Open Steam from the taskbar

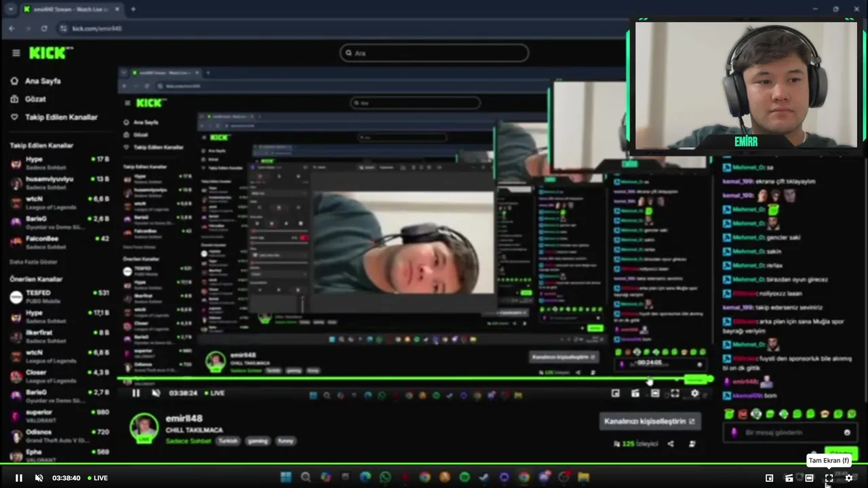tap(484, 478)
